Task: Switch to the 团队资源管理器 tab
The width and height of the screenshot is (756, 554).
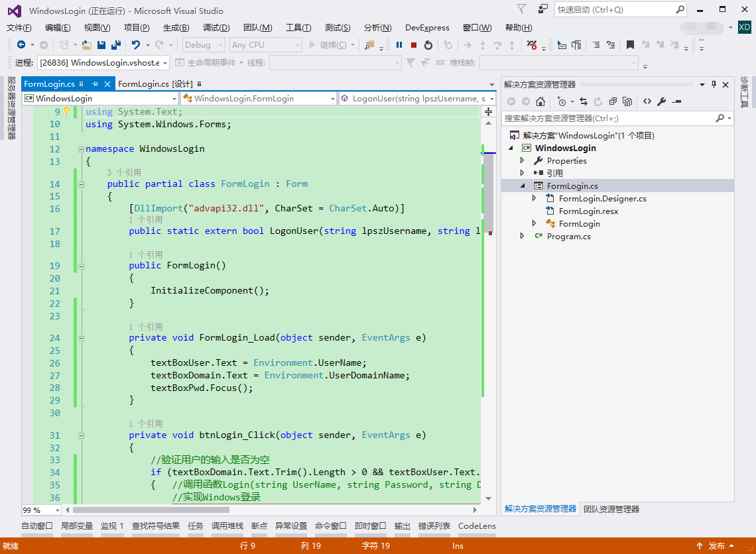Action: click(611, 509)
